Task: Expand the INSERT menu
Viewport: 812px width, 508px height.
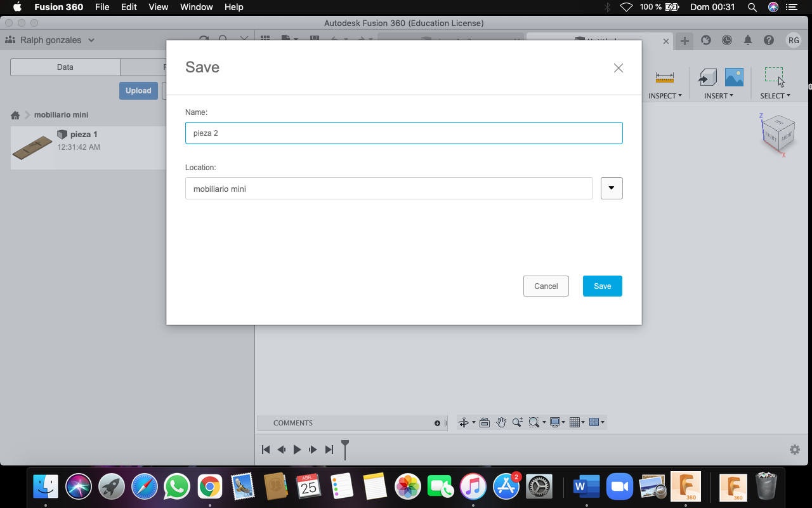Action: coord(718,96)
